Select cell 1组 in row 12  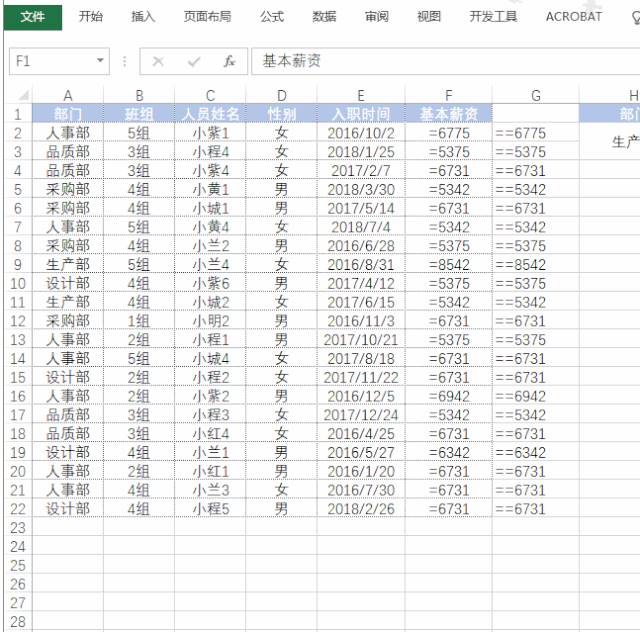tap(139, 320)
